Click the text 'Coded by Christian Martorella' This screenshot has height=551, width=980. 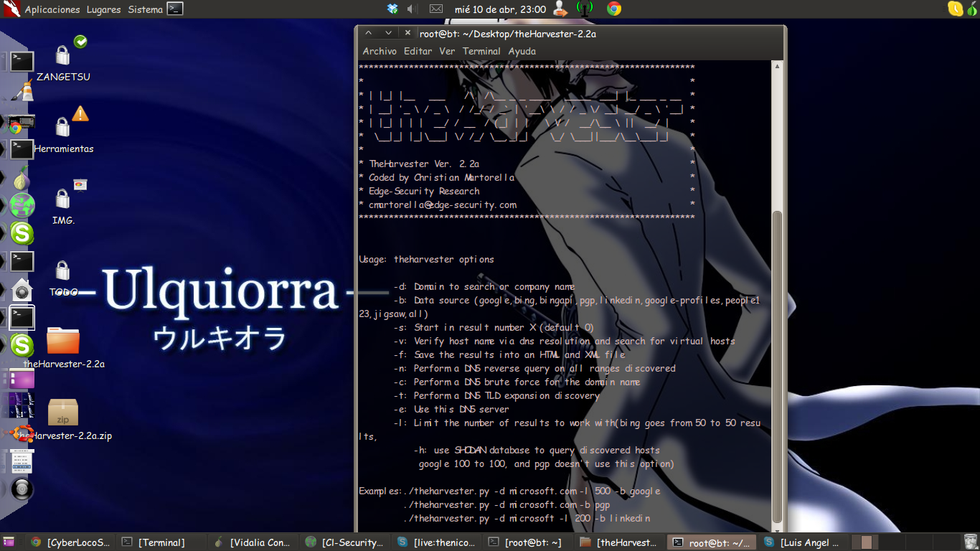coord(441,177)
